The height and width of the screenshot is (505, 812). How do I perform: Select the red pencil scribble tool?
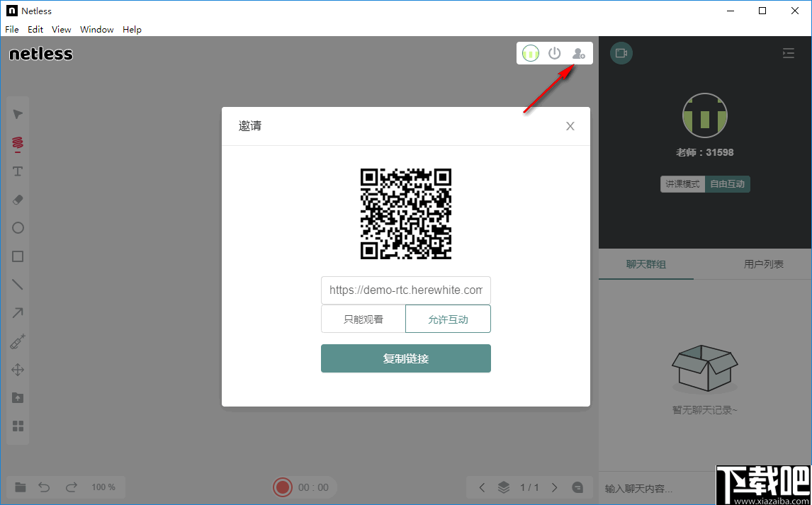coord(18,143)
